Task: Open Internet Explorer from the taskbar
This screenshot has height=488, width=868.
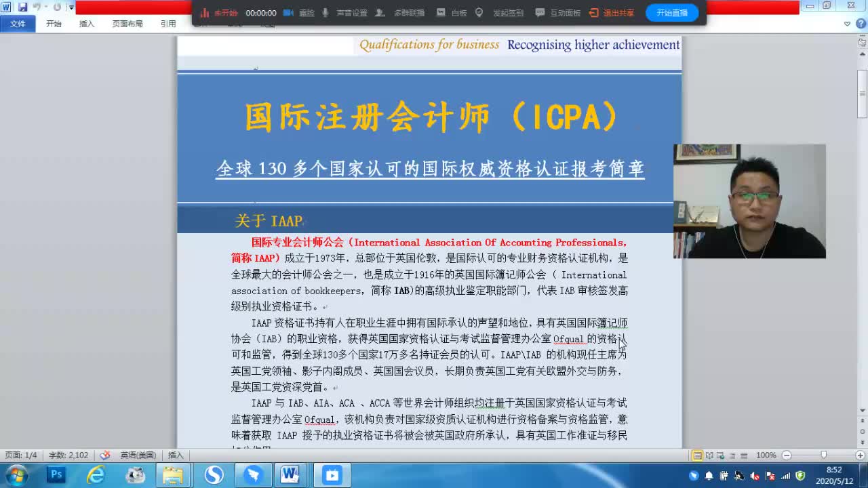Action: click(x=96, y=475)
